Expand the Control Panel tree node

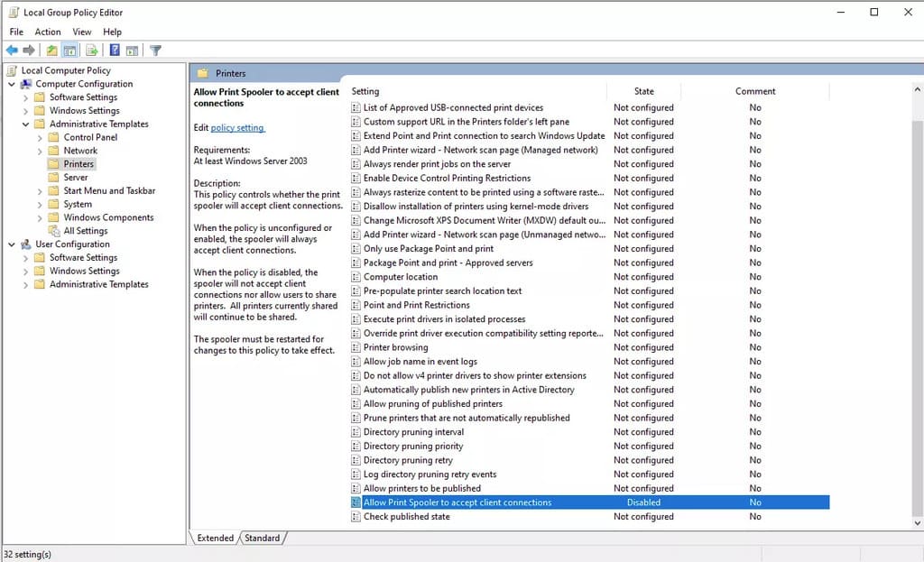40,138
